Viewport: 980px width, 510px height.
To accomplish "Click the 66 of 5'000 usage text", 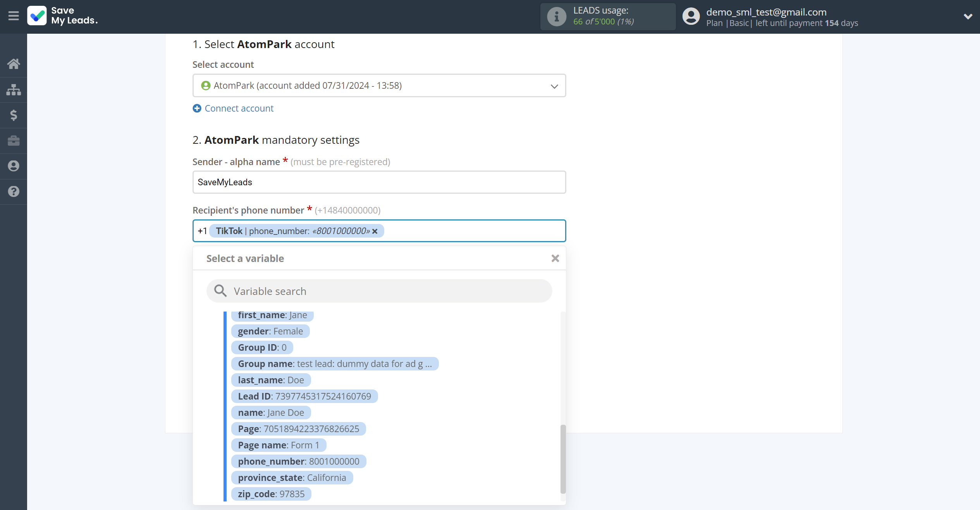I will 603,22.
